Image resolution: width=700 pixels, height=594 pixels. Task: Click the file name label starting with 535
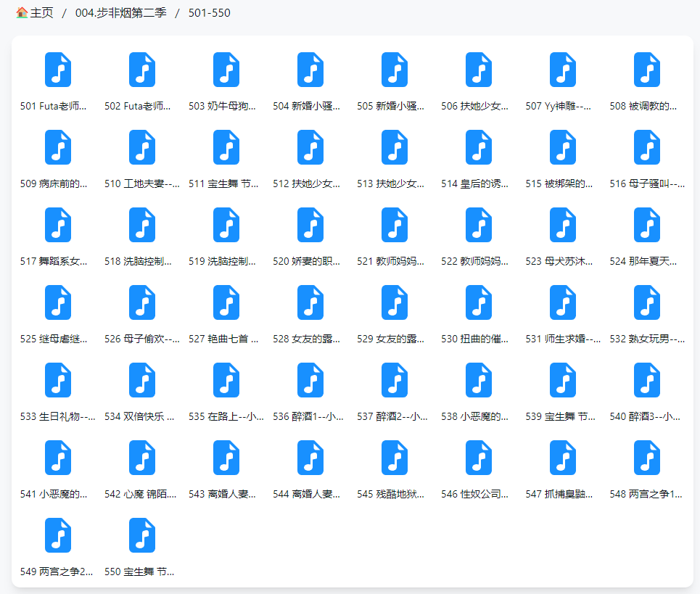pos(226,416)
